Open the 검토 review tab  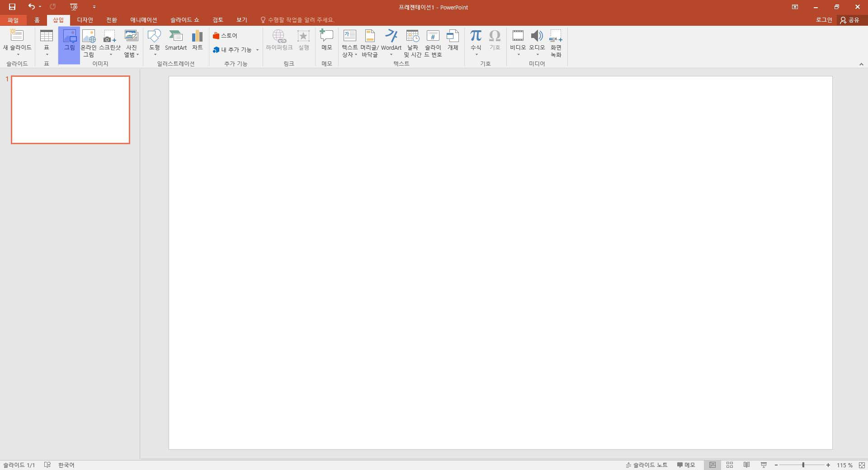[x=217, y=20]
